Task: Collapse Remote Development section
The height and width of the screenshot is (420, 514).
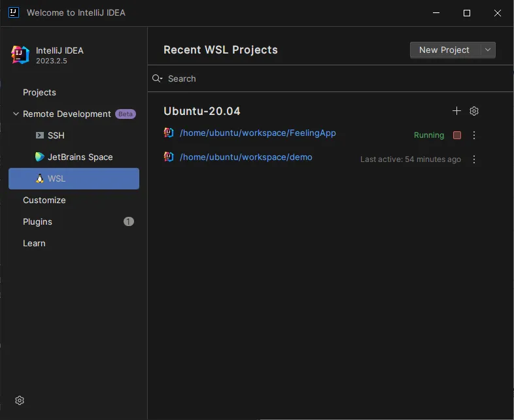Action: click(16, 114)
